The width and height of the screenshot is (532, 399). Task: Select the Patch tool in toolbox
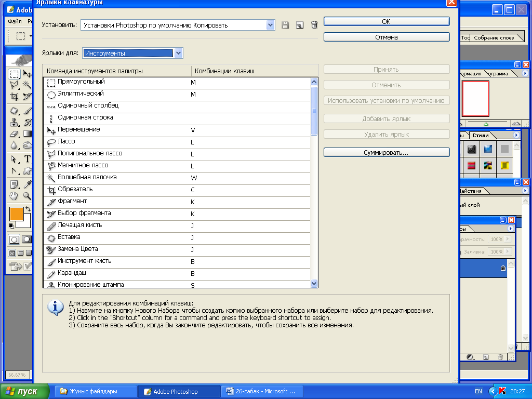(14, 111)
